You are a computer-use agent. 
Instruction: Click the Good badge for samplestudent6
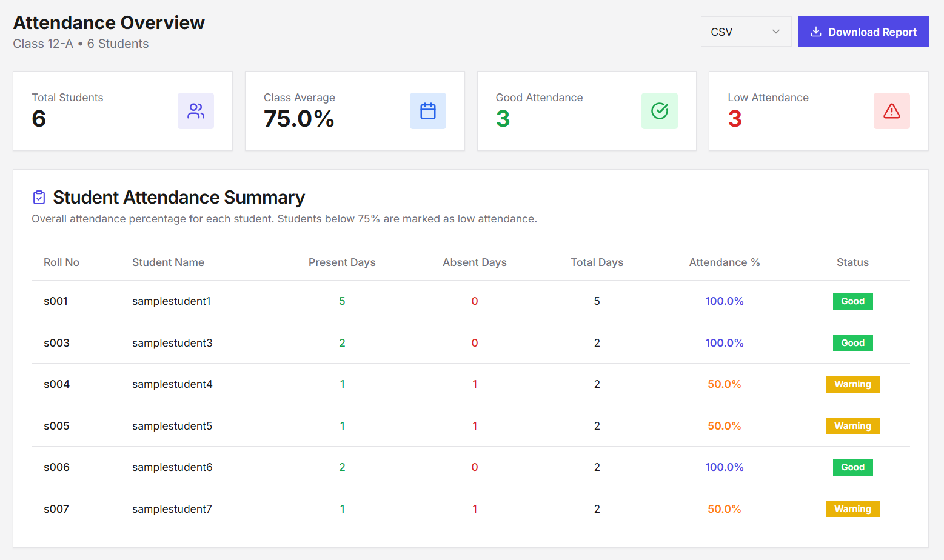[x=852, y=467]
